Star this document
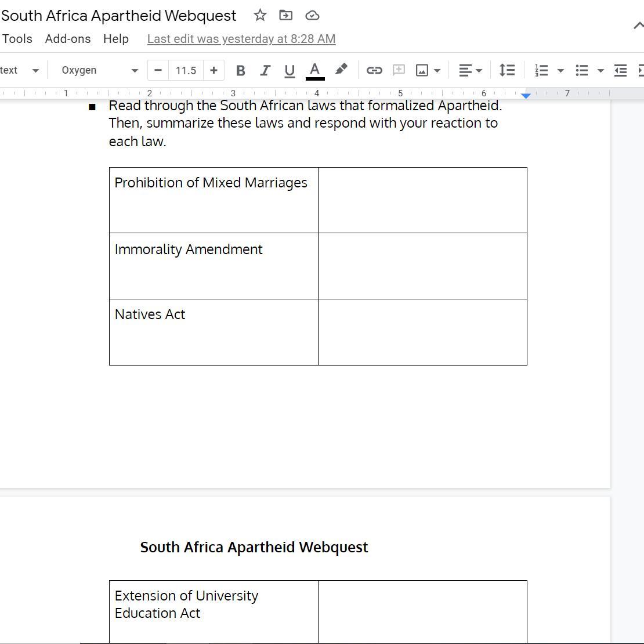The image size is (644, 644). click(x=260, y=16)
